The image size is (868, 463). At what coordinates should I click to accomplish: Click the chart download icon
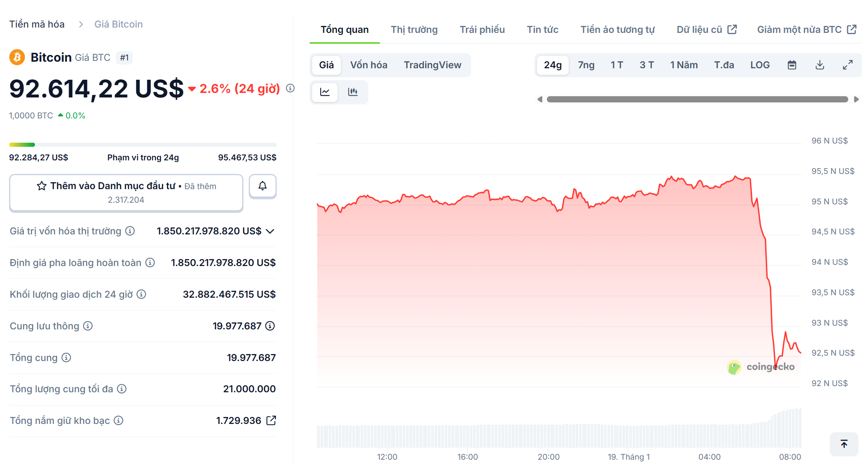coord(820,65)
